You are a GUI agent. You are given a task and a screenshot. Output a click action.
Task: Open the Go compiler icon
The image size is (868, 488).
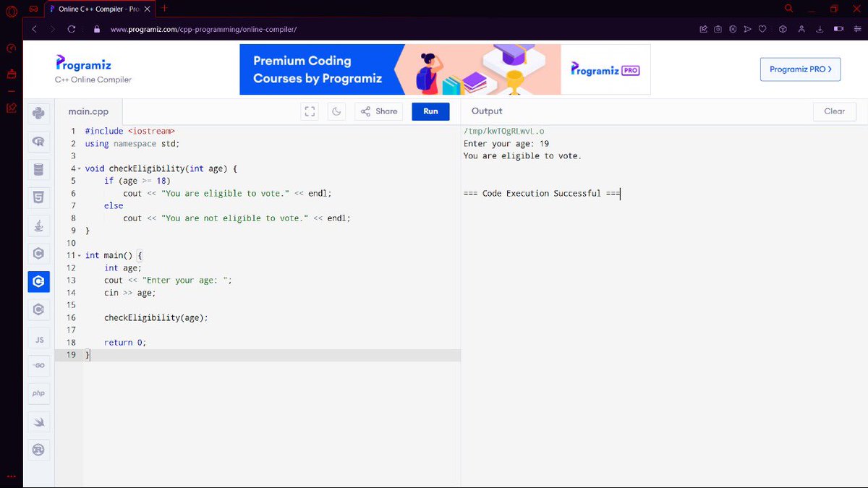click(x=38, y=366)
